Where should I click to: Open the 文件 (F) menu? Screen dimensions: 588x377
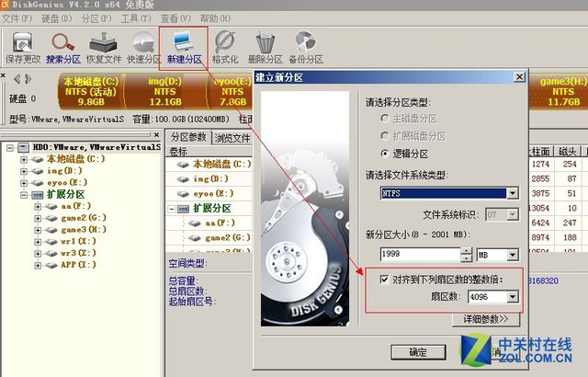[x=17, y=18]
